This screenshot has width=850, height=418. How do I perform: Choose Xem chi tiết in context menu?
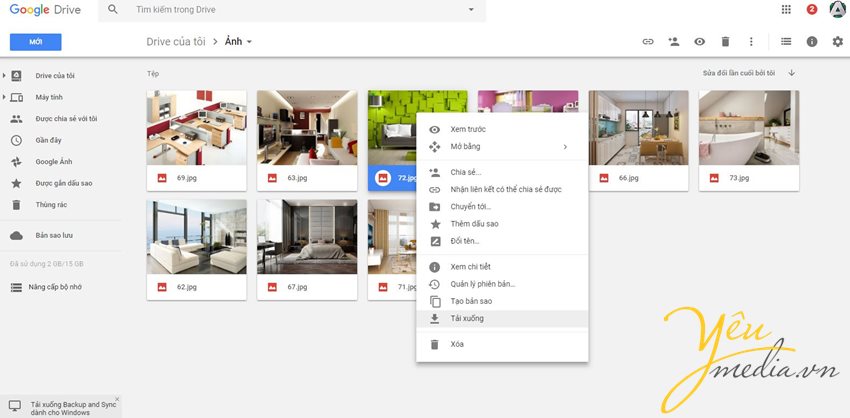pos(502,267)
